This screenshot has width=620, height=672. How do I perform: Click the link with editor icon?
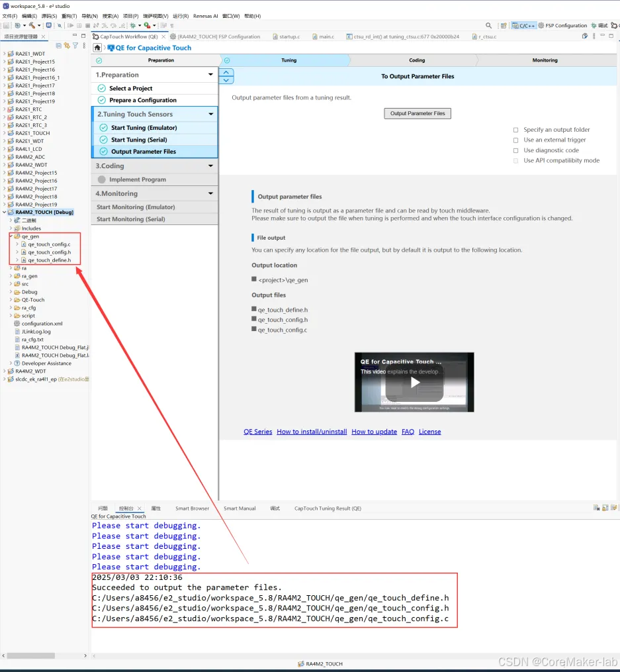67,46
